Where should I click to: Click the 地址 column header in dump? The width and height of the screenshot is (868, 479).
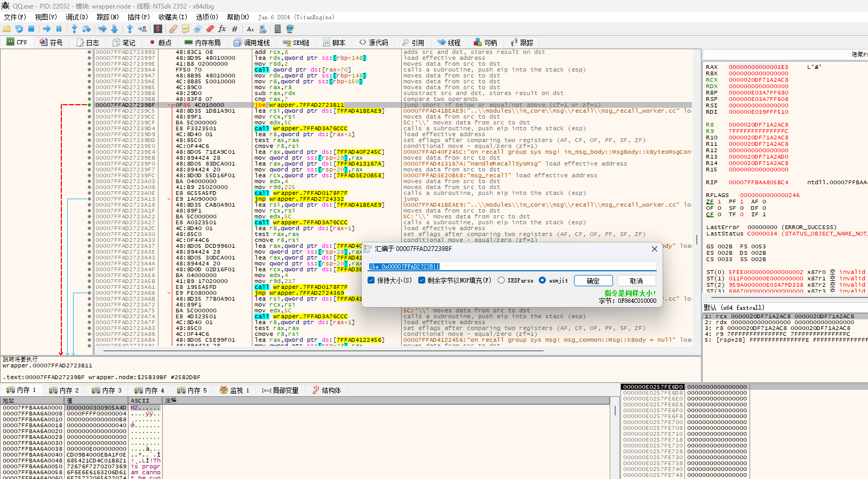(32, 401)
